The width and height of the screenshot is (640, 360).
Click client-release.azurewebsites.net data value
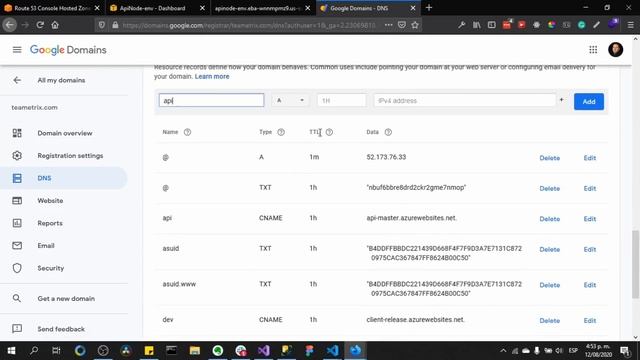click(x=416, y=320)
